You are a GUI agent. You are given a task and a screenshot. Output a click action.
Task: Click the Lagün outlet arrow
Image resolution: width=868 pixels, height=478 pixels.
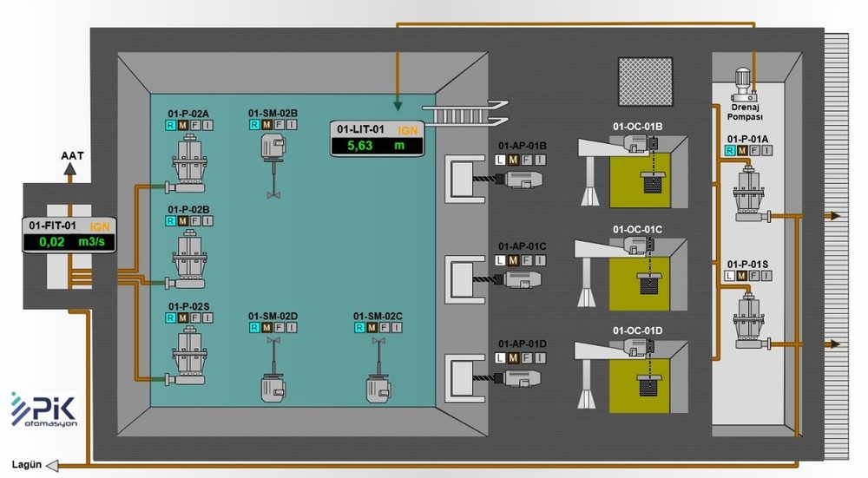(x=53, y=465)
